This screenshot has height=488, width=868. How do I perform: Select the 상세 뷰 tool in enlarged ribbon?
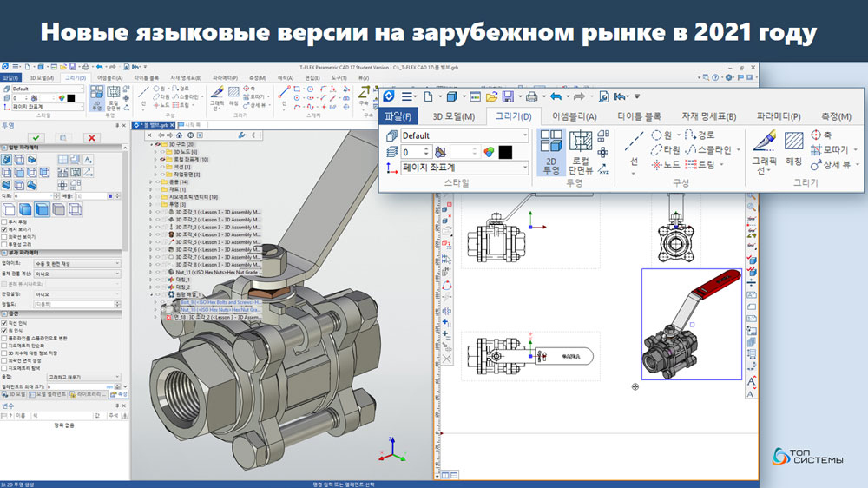click(x=831, y=164)
